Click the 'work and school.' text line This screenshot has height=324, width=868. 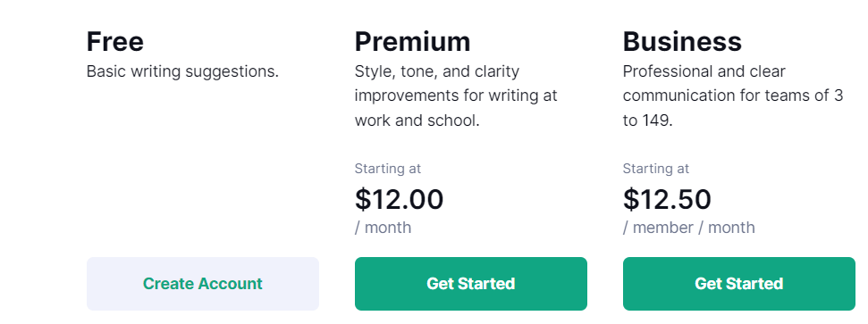417,120
